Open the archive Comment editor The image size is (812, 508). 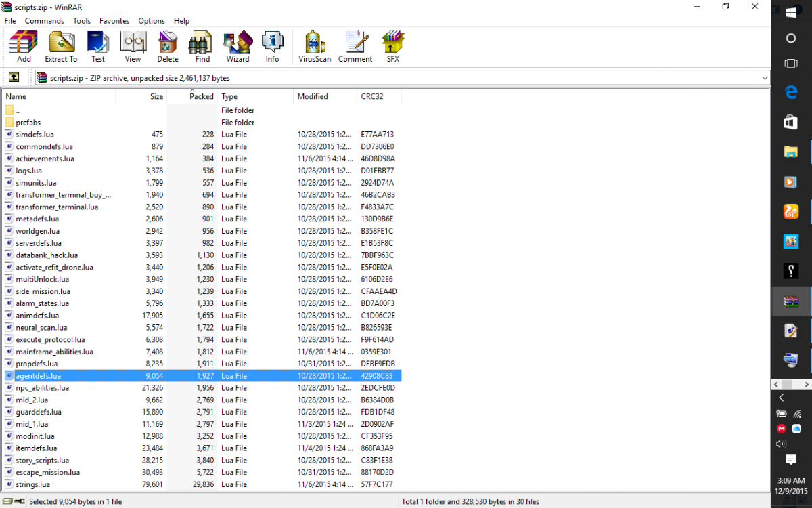pyautogui.click(x=355, y=47)
